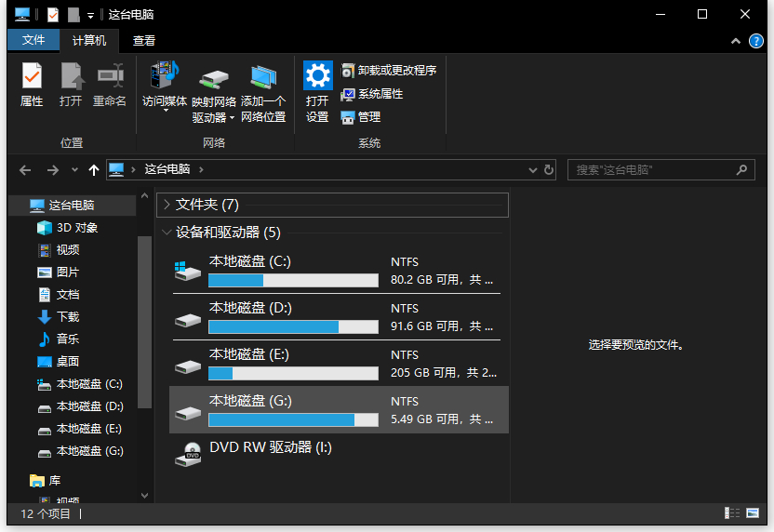Open the dropdown arrow after 这台电脑 breadcrumb
The image size is (774, 532).
tap(201, 170)
